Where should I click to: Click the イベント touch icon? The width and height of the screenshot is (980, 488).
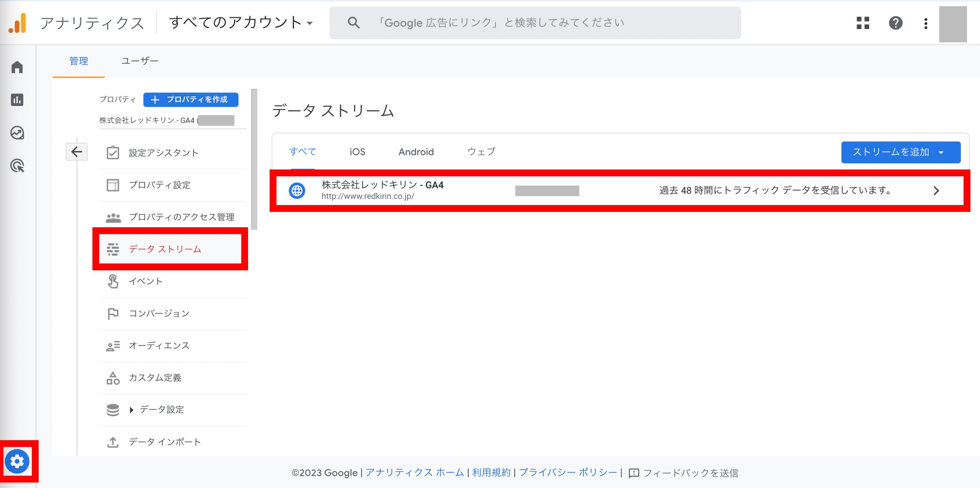pos(113,281)
